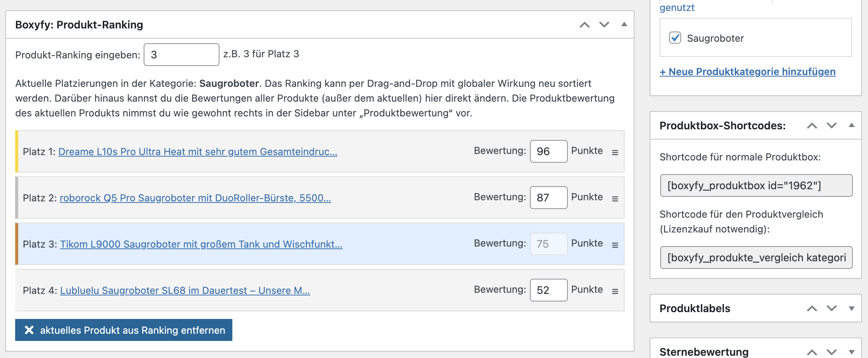Click Neue Produktkategorie hinzufügen link
This screenshot has width=868, height=358.
click(747, 72)
